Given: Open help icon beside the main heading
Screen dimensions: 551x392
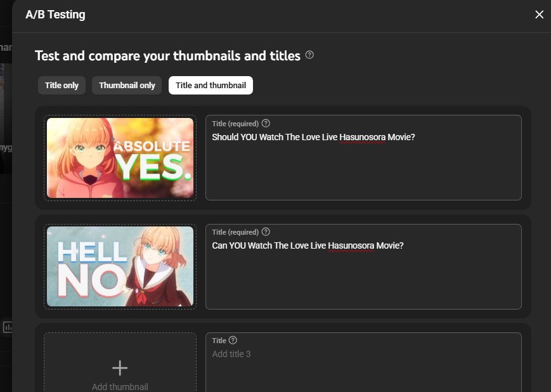Looking at the screenshot, I should [309, 55].
